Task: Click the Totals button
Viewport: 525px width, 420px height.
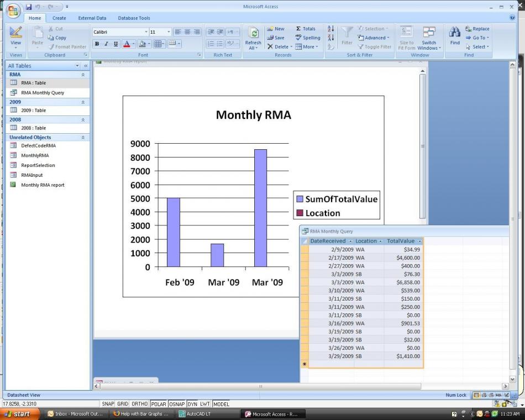Action: pyautogui.click(x=306, y=29)
